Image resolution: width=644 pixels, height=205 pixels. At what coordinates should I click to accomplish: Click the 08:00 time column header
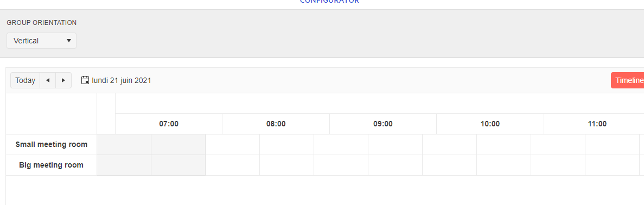[276, 124]
